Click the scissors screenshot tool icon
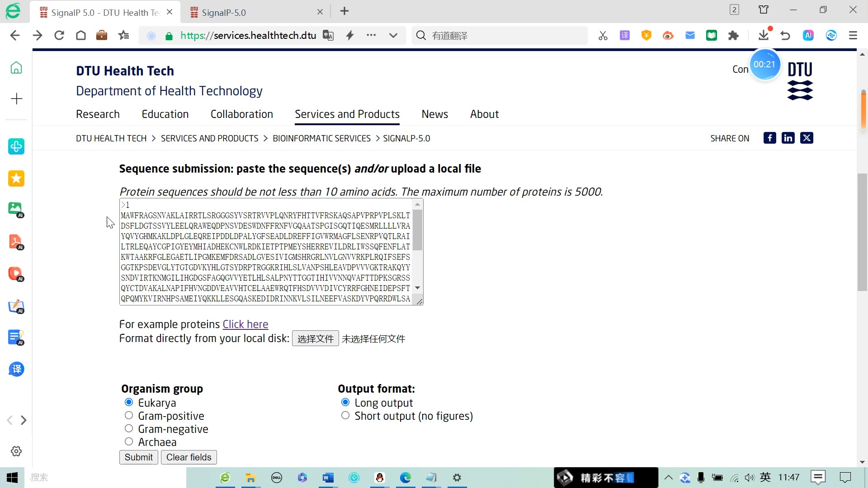This screenshot has width=868, height=488. tap(603, 36)
